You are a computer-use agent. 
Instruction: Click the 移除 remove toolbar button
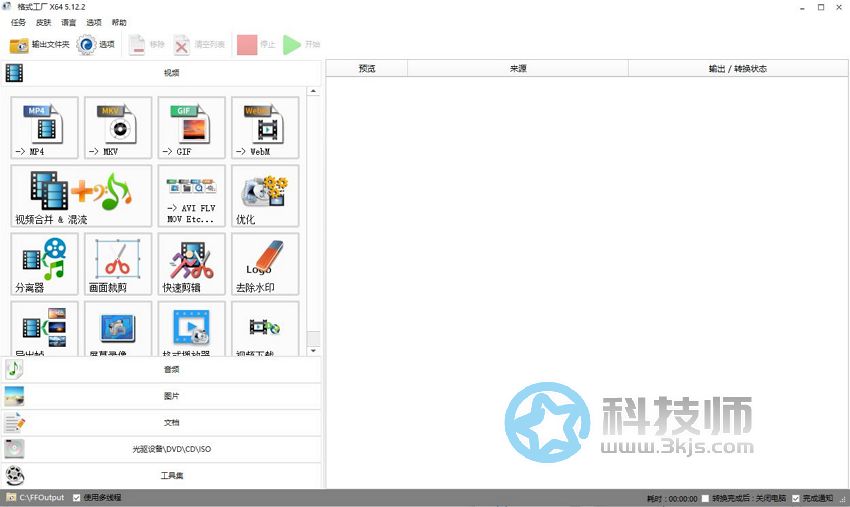[x=146, y=44]
